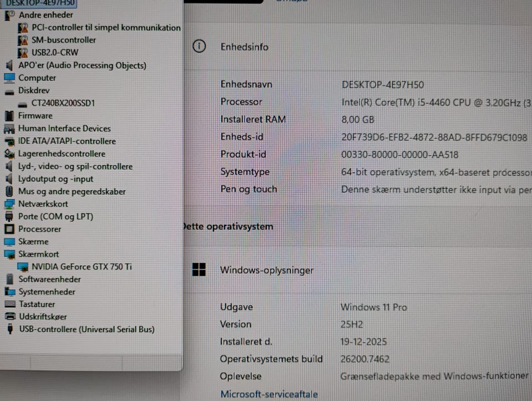
Task: Click the Processorer chip icon
Action: (9, 229)
